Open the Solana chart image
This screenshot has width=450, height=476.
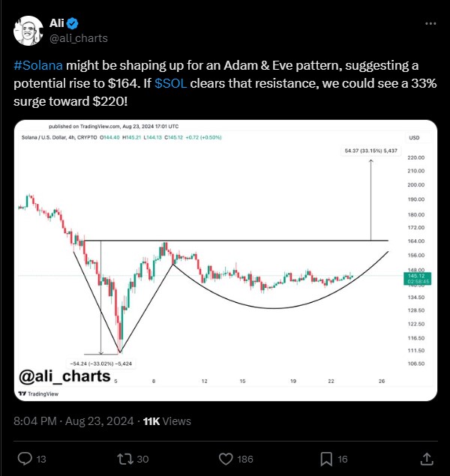226,260
